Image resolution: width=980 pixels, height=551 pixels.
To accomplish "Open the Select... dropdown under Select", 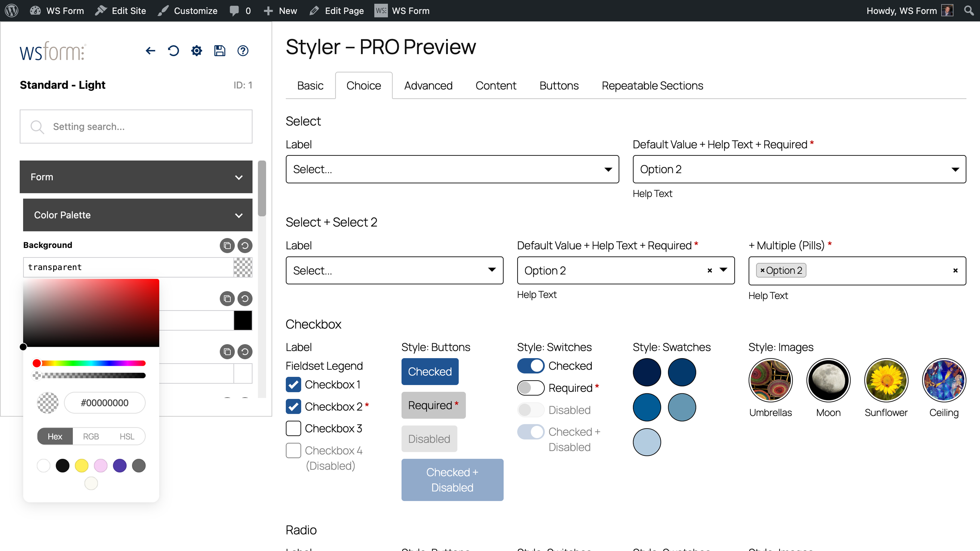I will (452, 169).
